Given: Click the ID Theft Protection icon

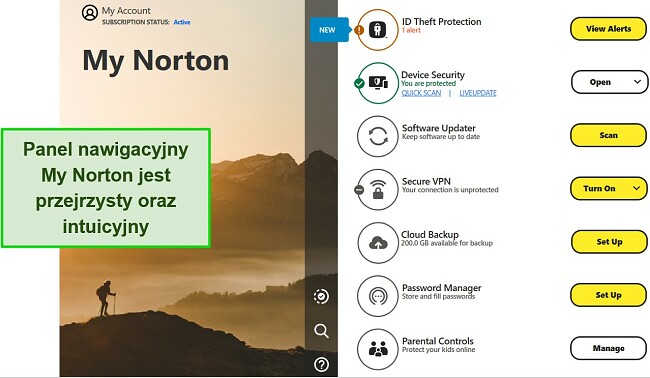Looking at the screenshot, I should [378, 30].
